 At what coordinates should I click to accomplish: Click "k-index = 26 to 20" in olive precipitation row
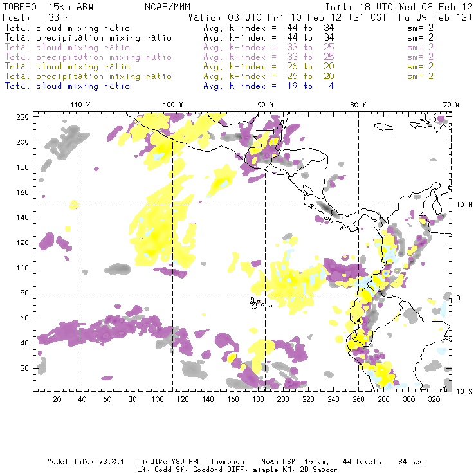(282, 76)
